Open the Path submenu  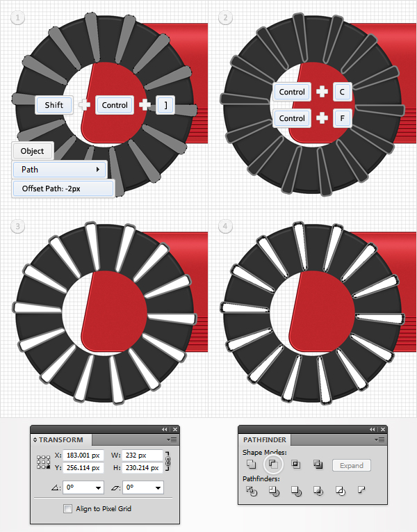point(60,169)
